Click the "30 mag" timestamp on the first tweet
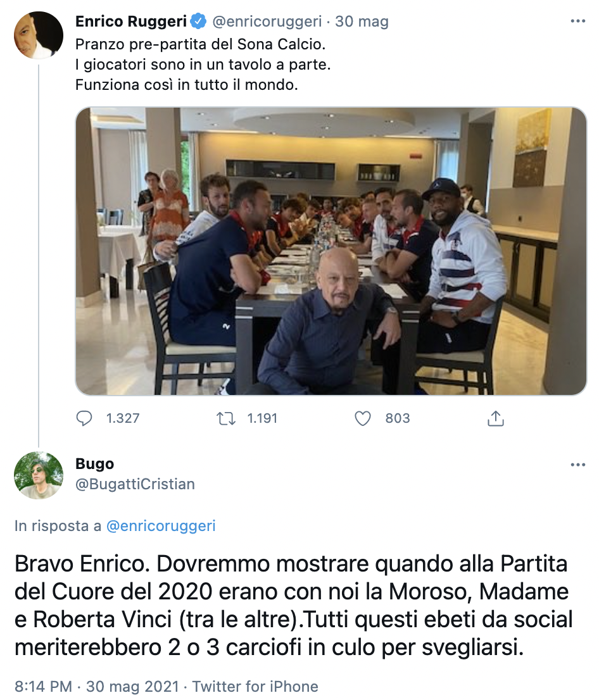This screenshot has width=599, height=700. [x=362, y=22]
